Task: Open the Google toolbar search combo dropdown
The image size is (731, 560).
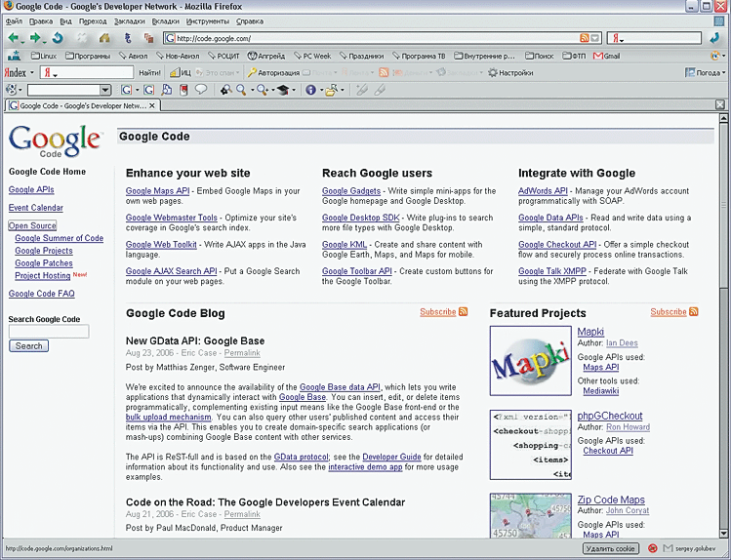Action: (105, 90)
